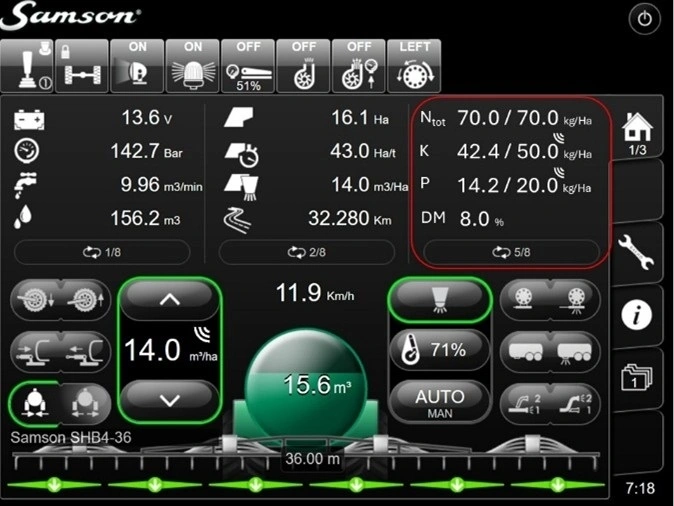Increase application rate with up arrow
This screenshot has width=674, height=506.
tap(168, 299)
